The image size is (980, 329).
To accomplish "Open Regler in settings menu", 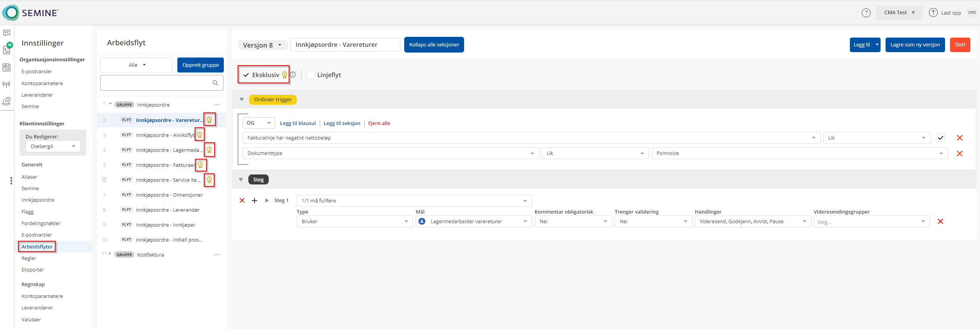I will [x=29, y=258].
